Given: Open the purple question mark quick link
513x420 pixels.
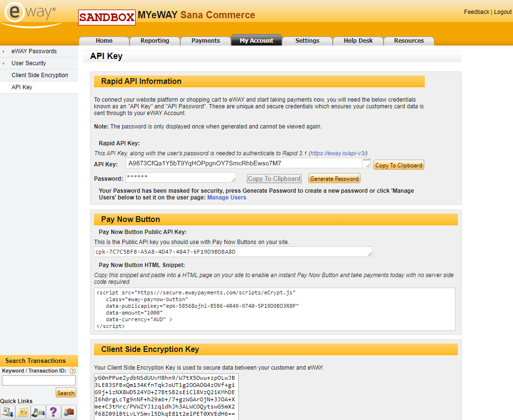Looking at the screenshot, I should click(x=54, y=412).
